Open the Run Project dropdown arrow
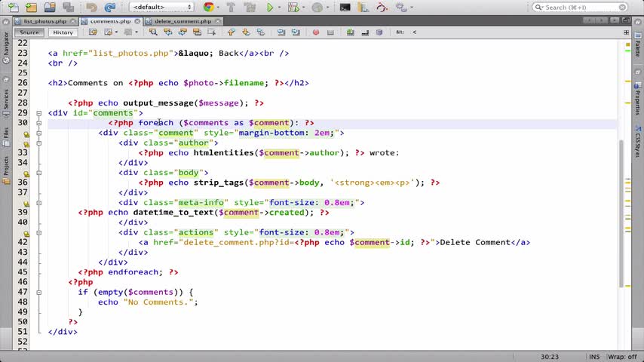This screenshot has height=362, width=644. coord(279,8)
